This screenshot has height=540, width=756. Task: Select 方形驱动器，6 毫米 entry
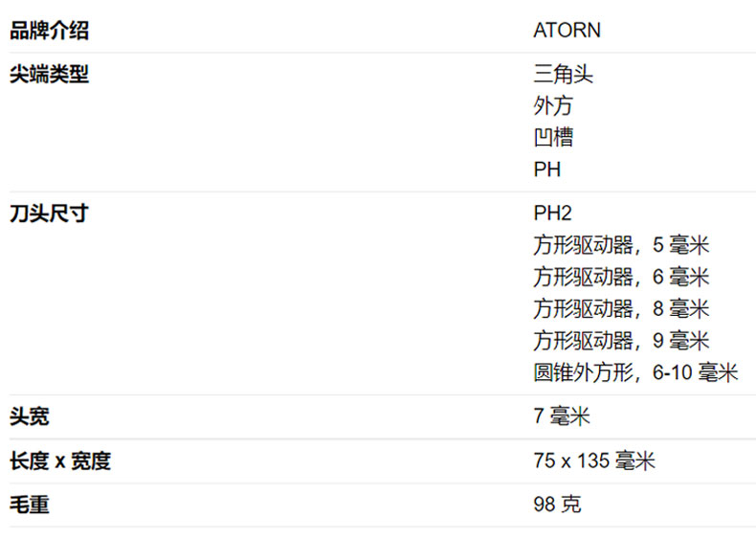click(x=621, y=277)
